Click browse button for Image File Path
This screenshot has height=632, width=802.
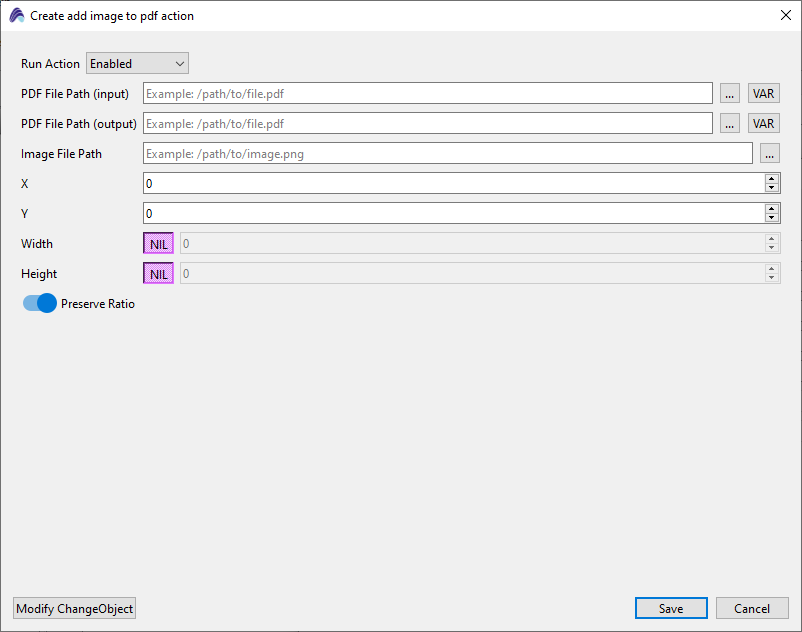[x=769, y=154]
